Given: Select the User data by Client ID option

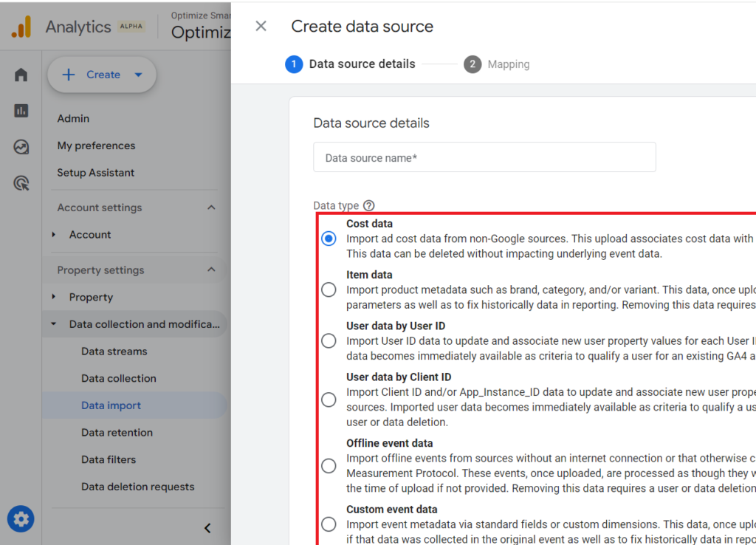Looking at the screenshot, I should point(329,400).
